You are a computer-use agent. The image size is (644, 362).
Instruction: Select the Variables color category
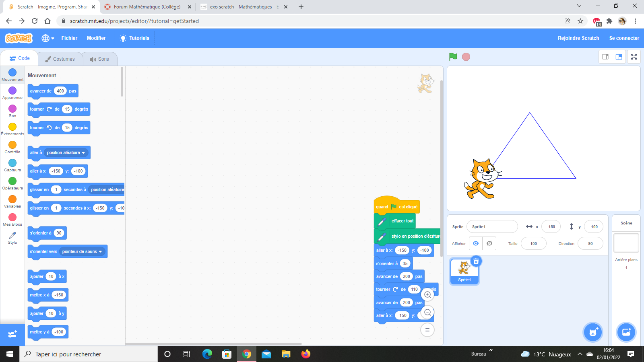(12, 202)
